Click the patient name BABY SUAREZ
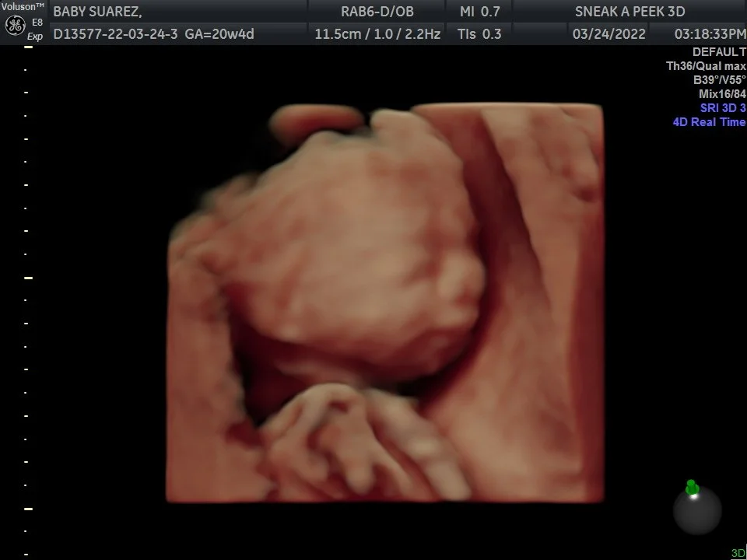The width and height of the screenshot is (747, 560). 98,12
